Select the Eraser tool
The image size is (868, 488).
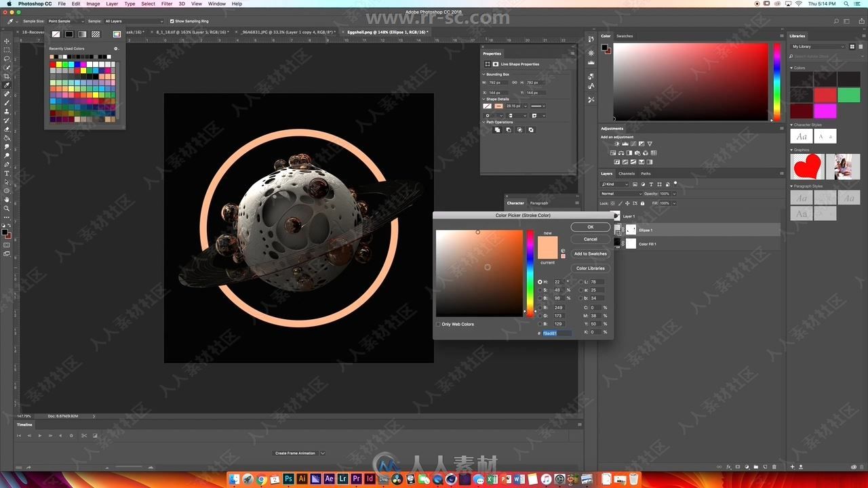[x=7, y=129]
